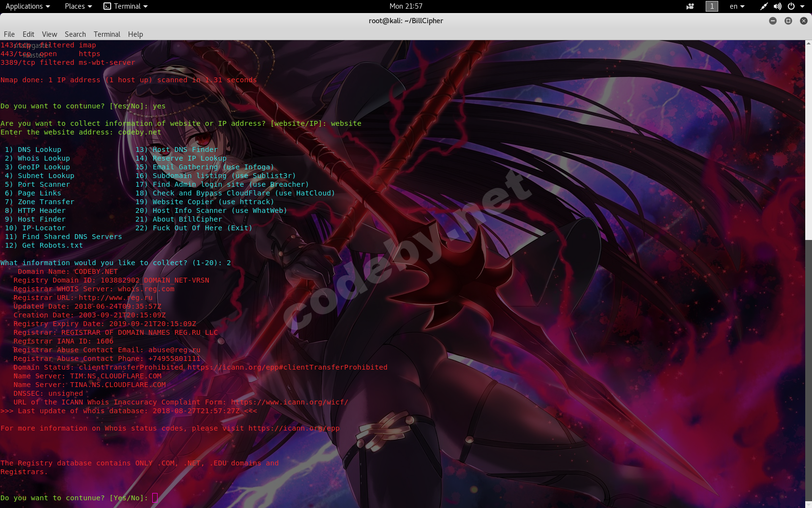Screen dimensions: 812x508
Task: Open the Search menu
Action: tap(75, 34)
